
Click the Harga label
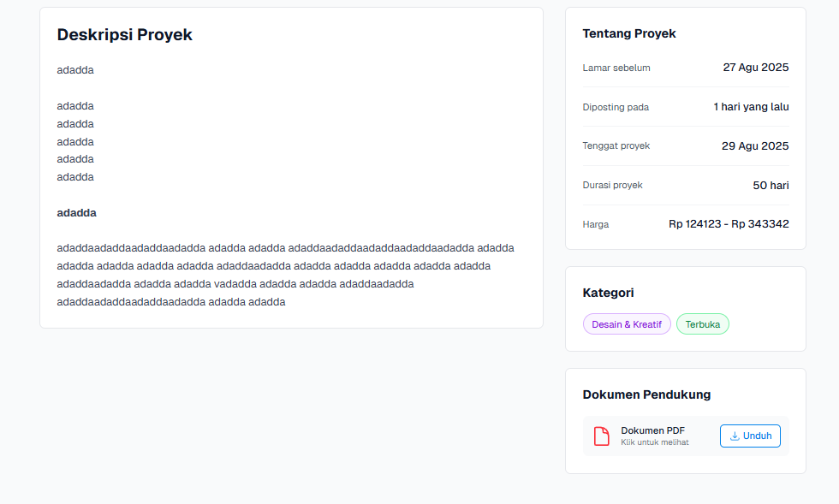(x=596, y=224)
